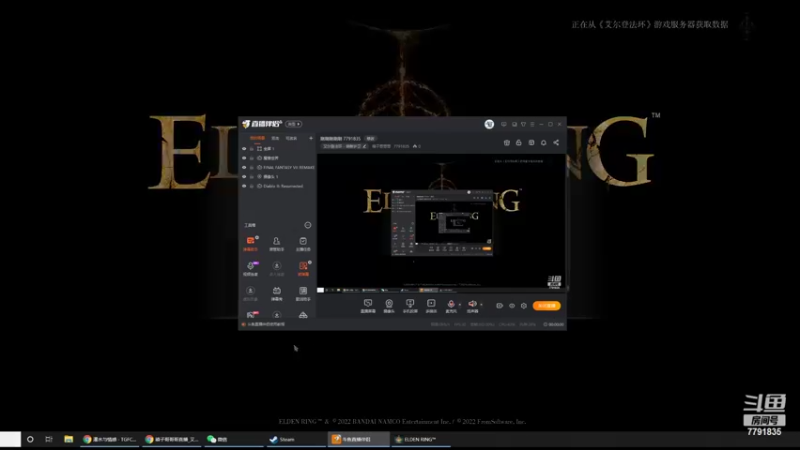
Task: Add a camera source from bottom toolbar
Action: tap(389, 306)
